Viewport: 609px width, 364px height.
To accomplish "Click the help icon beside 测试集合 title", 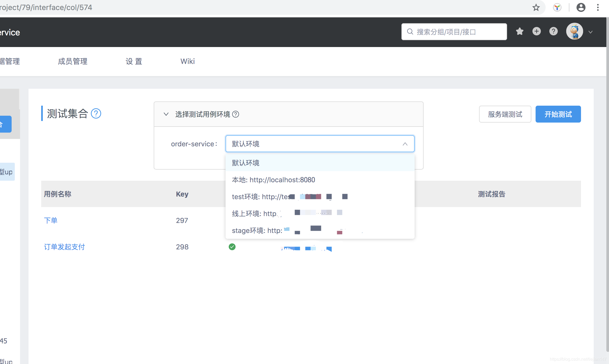I will (96, 114).
